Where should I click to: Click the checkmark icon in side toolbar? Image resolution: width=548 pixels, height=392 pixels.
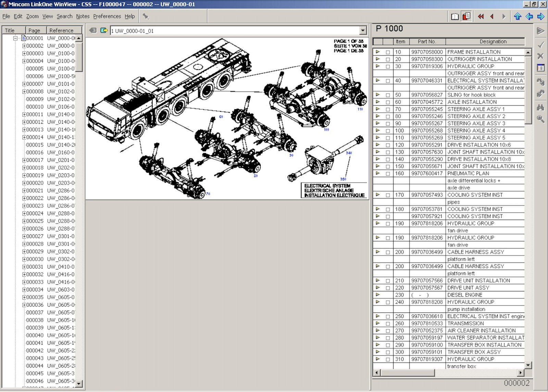540,45
